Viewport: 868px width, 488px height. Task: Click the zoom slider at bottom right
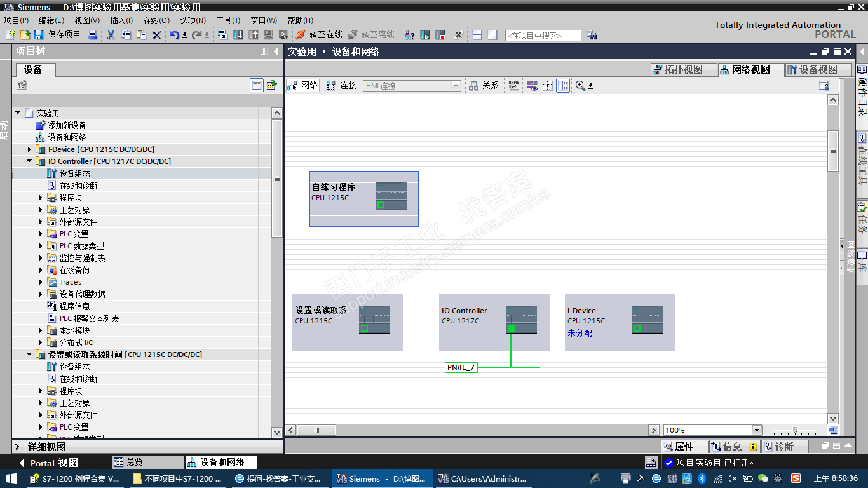794,431
